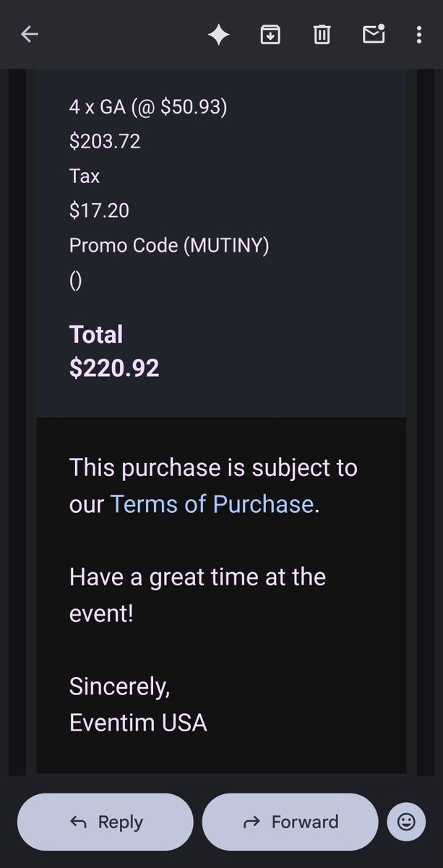Open the Terms of Purchase link
443x868 pixels.
click(x=212, y=504)
